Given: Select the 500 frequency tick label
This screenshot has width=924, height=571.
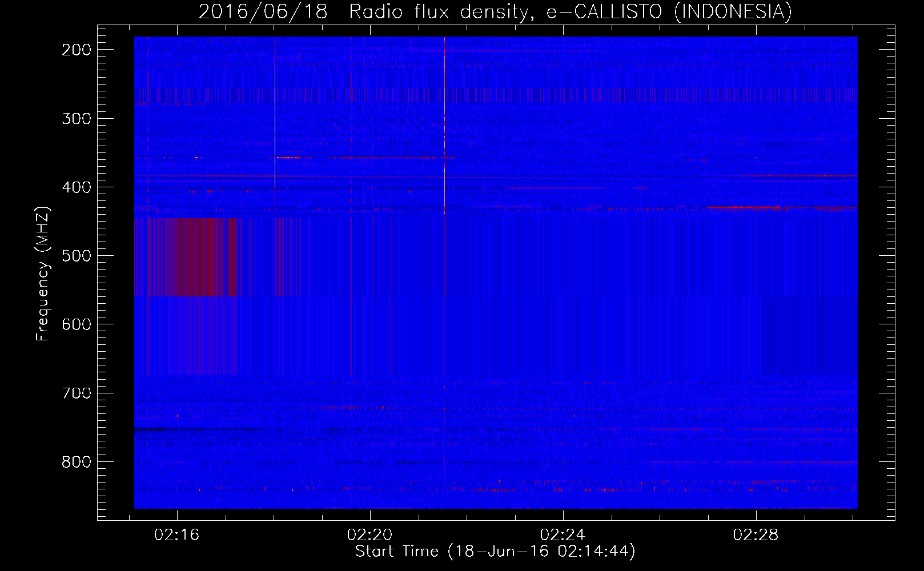Looking at the screenshot, I should point(77,256).
